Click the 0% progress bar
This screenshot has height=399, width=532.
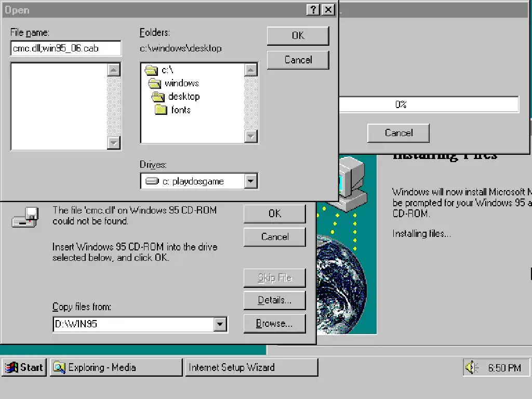pos(429,104)
